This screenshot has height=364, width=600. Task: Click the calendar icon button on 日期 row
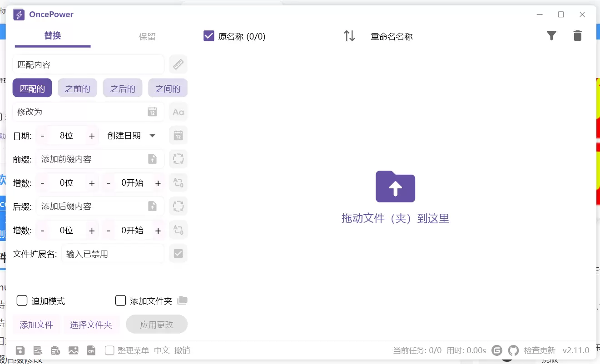[178, 135]
